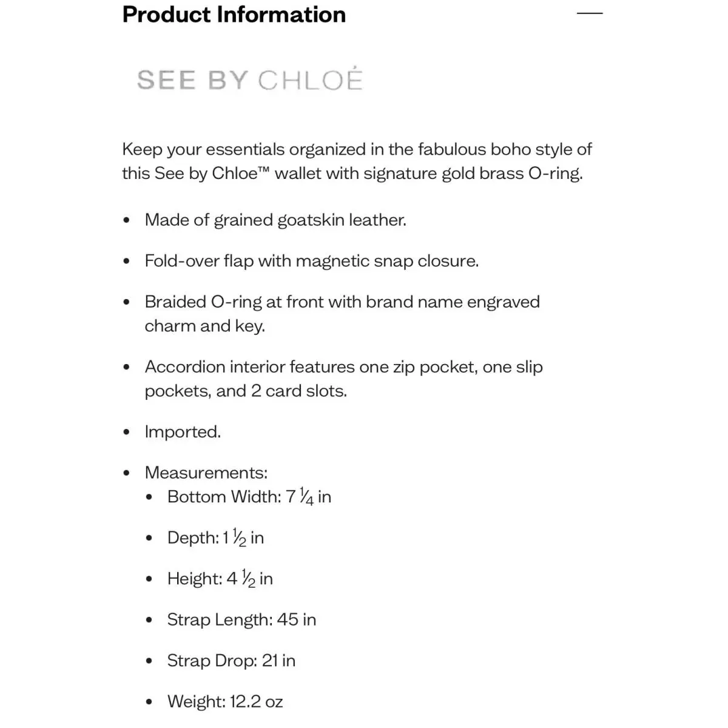Click the Depth measurement line
Image resolution: width=728 pixels, height=728 pixels.
click(216, 538)
